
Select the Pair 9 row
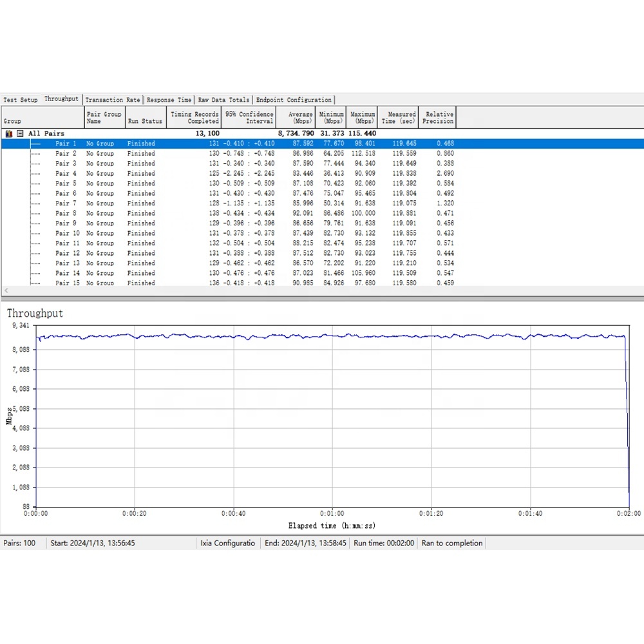(323, 223)
